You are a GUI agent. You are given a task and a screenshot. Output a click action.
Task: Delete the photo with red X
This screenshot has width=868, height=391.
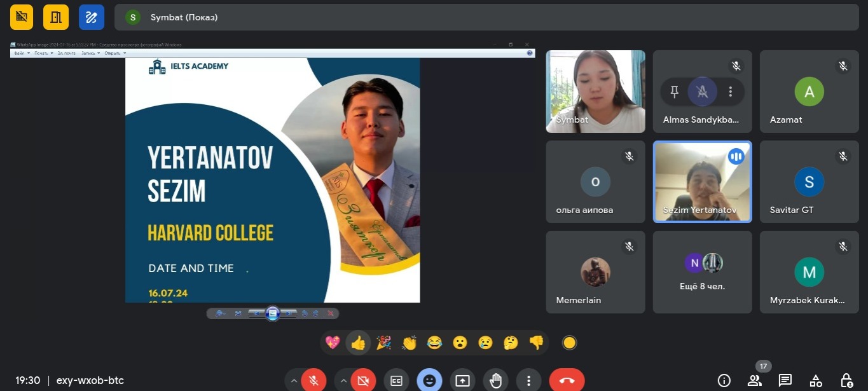(x=331, y=313)
